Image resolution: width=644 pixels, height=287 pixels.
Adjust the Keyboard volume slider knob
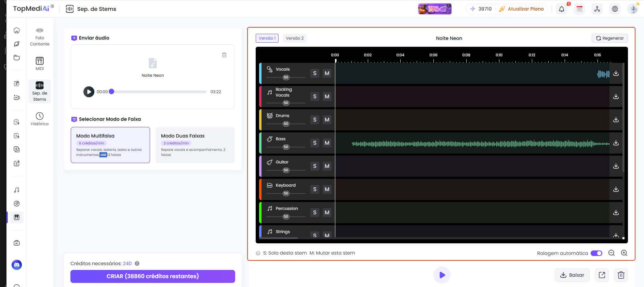[286, 193]
